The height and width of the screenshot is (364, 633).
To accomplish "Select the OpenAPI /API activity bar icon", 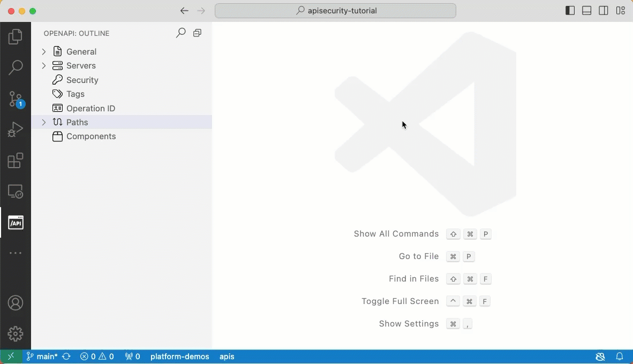I will (16, 223).
